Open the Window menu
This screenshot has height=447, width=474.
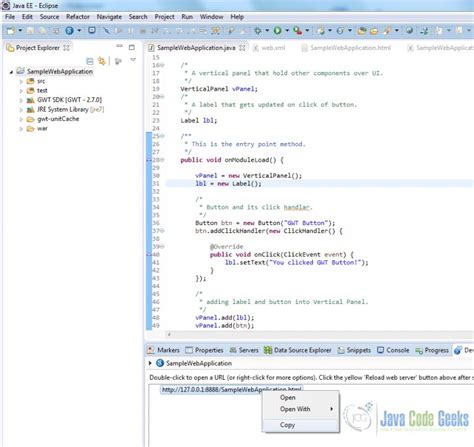click(x=211, y=17)
